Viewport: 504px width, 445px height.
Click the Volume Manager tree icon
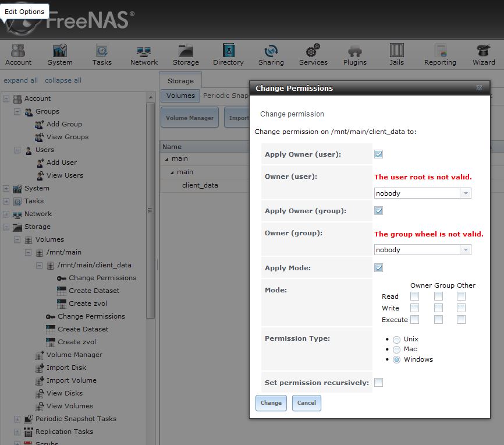pyautogui.click(x=39, y=355)
